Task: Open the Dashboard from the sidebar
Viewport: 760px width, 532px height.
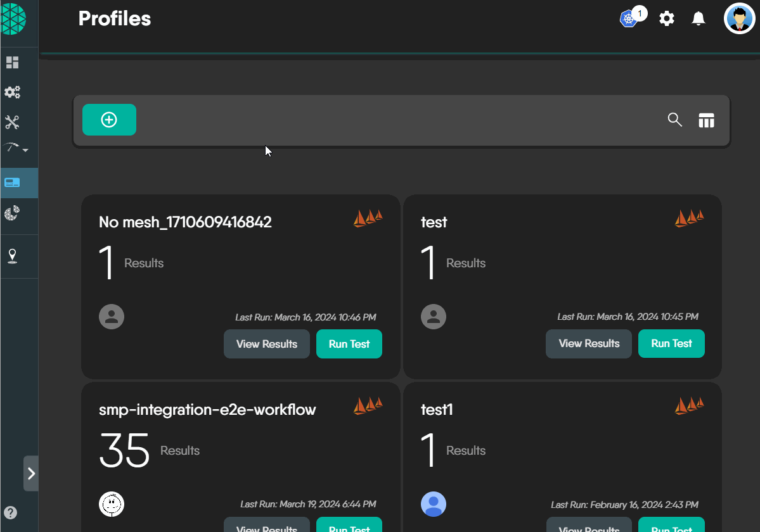Action: tap(13, 62)
